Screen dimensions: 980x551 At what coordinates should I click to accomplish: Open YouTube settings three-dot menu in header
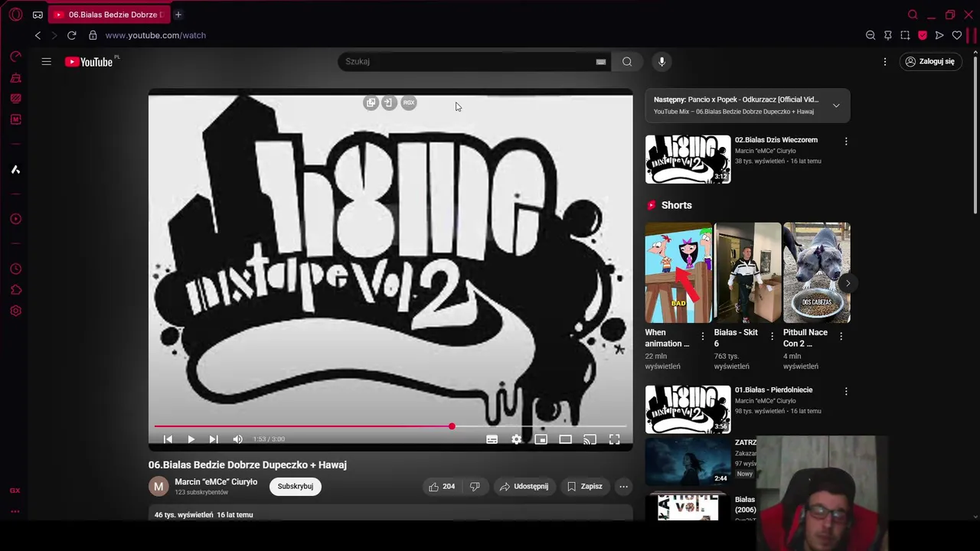coord(885,61)
